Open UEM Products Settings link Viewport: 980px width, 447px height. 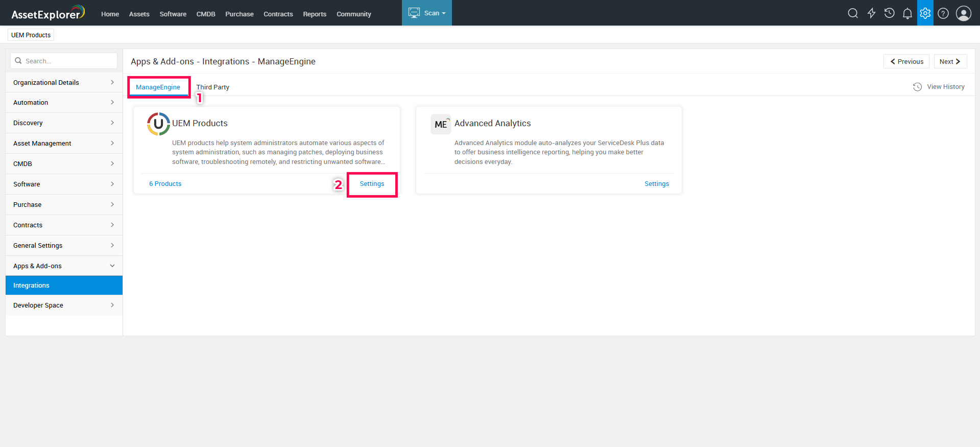[x=372, y=184]
